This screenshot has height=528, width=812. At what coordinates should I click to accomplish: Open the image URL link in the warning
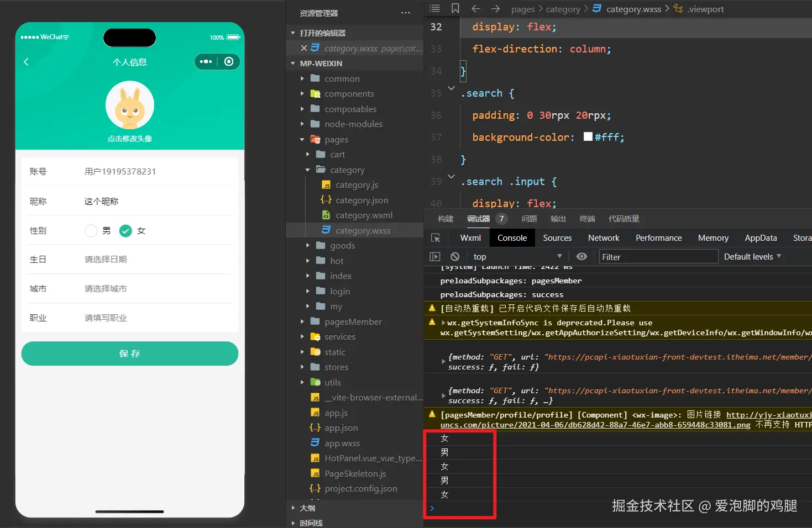click(595, 425)
